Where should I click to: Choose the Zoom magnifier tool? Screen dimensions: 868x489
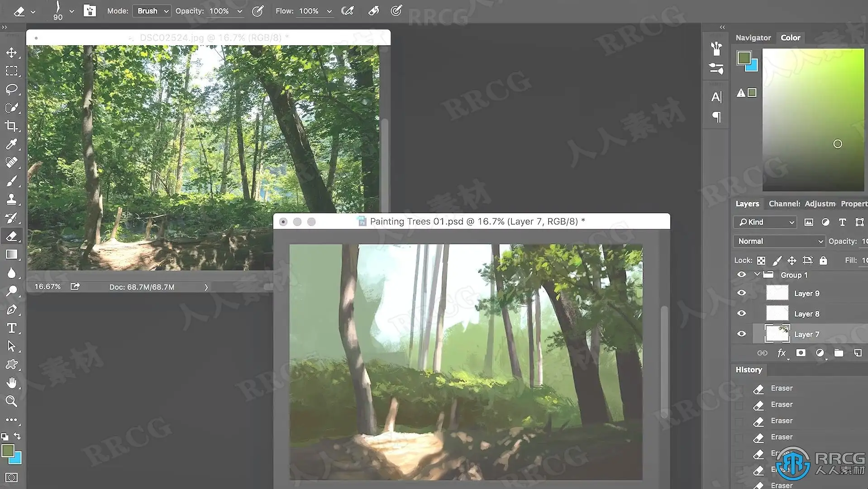tap(11, 401)
